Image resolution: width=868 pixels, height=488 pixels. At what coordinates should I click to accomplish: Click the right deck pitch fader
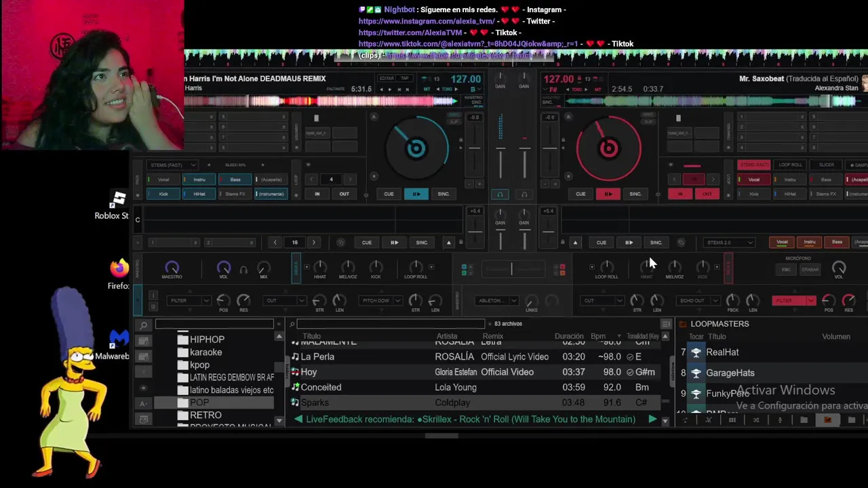tap(550, 148)
